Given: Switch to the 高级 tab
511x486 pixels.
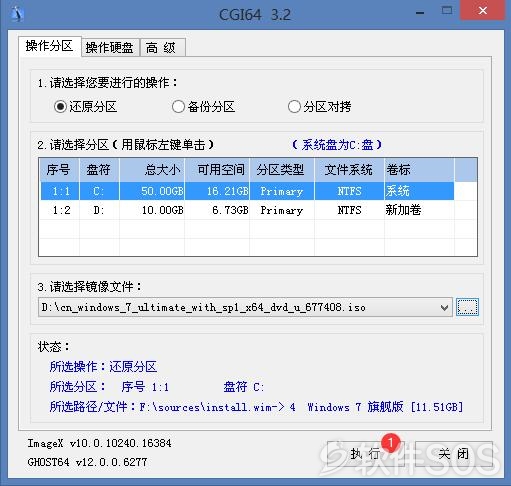Looking at the screenshot, I should click(162, 48).
